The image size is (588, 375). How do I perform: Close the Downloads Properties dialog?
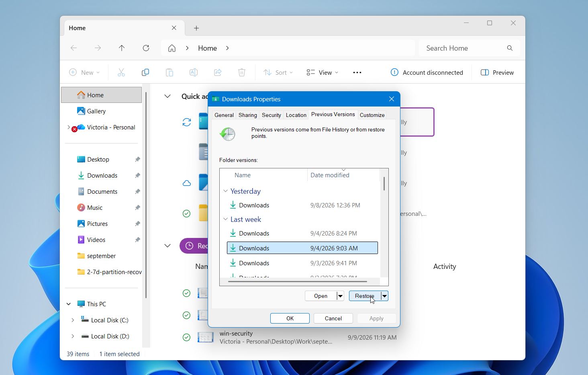coord(392,99)
